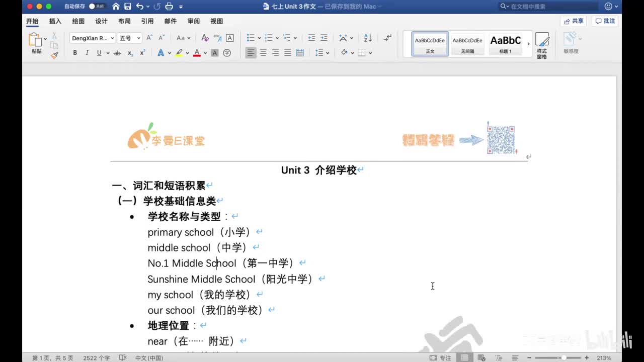Image resolution: width=644 pixels, height=362 pixels.
Task: Open the View ribbon tab
Action: coord(217,21)
